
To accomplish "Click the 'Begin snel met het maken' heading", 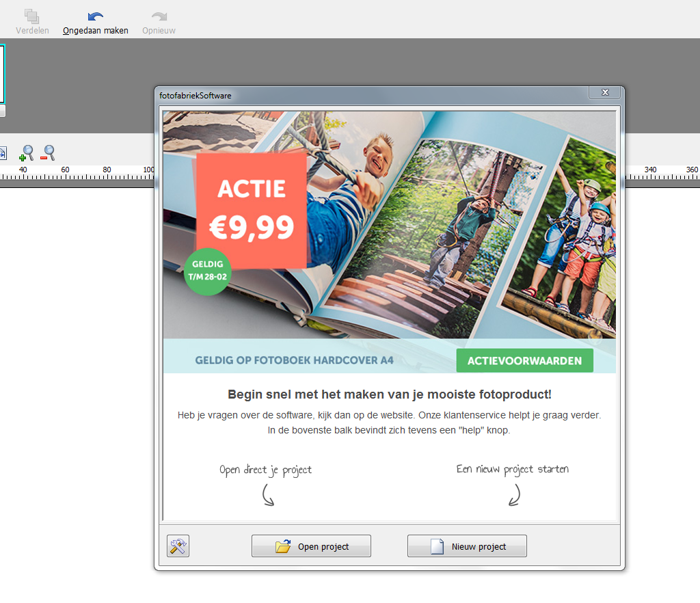I will tap(390, 394).
